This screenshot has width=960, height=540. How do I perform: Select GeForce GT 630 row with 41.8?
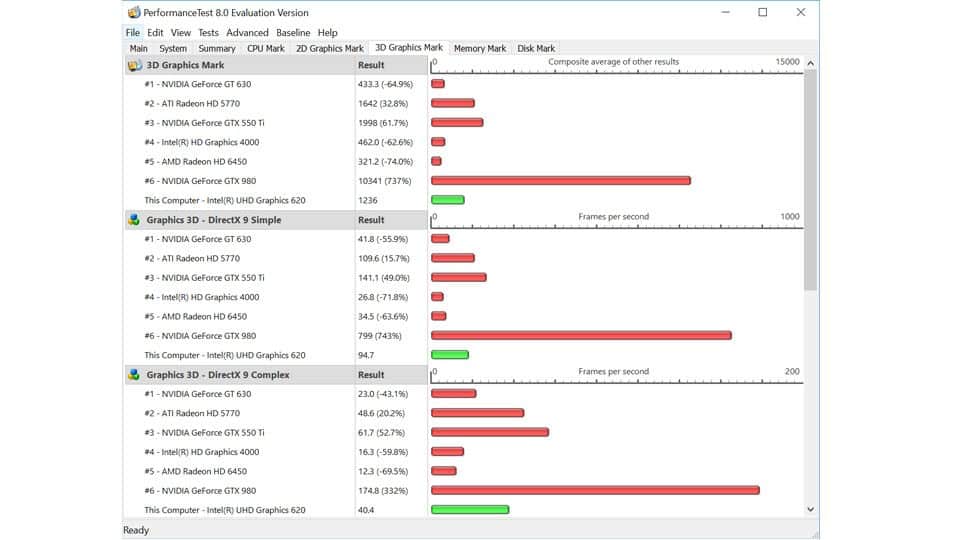click(463, 239)
